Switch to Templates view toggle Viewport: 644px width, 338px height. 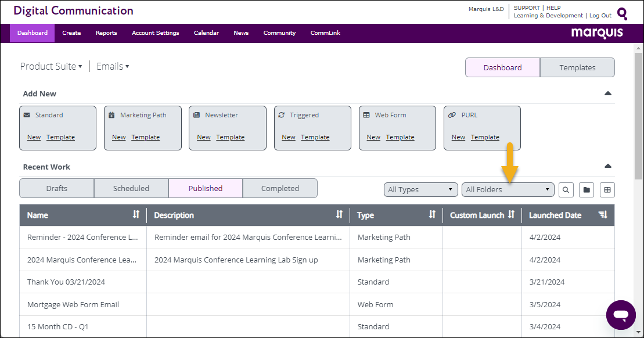pos(577,67)
